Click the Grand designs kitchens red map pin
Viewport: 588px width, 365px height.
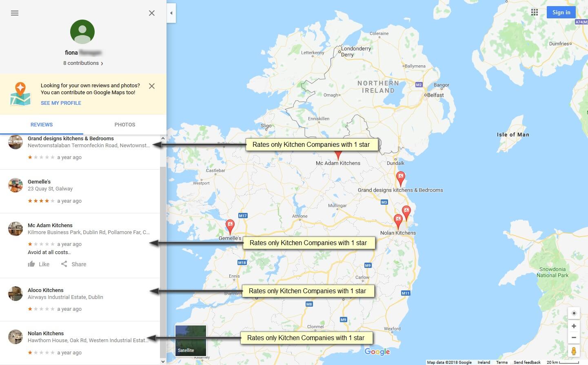401,179
